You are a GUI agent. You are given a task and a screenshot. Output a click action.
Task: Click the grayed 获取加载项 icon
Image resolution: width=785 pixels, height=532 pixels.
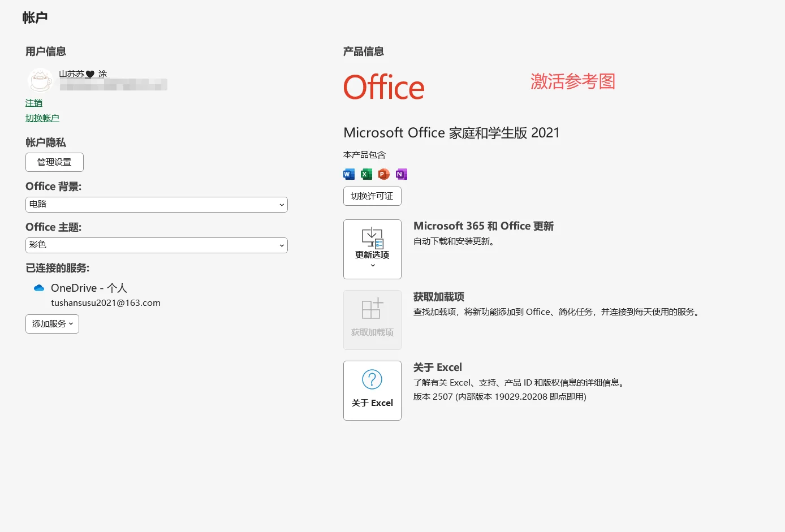click(372, 310)
